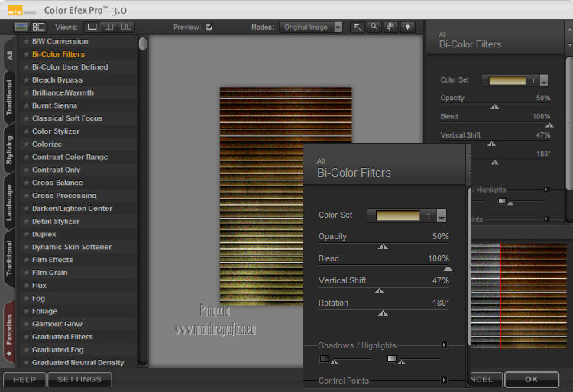
Task: Toggle the Preview checkbox
Action: point(209,28)
